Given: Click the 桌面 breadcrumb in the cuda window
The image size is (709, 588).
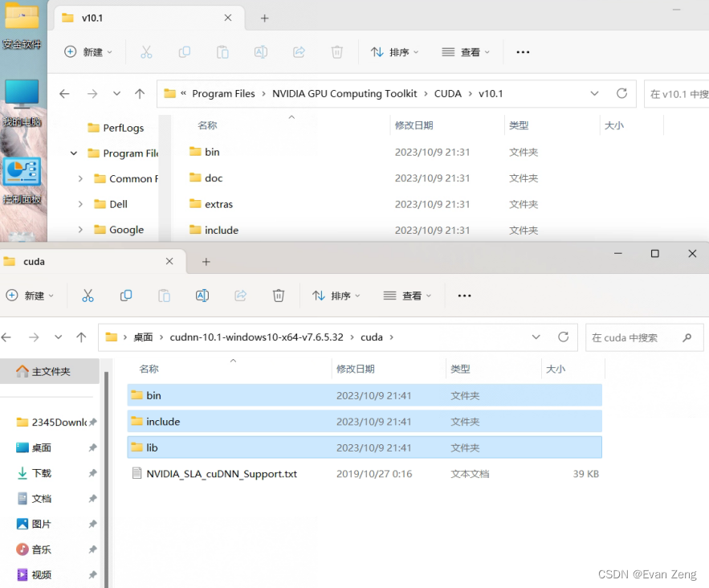Looking at the screenshot, I should [143, 337].
